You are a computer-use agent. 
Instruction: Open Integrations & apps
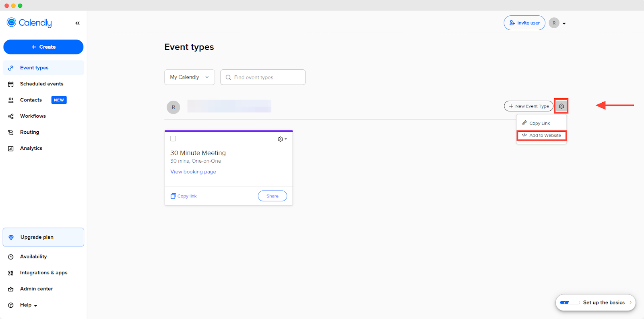(x=43, y=273)
